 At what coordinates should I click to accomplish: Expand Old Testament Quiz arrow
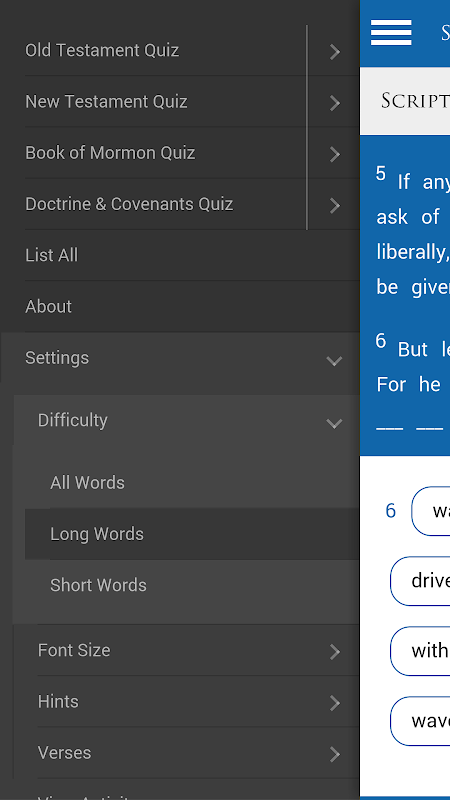coord(335,52)
